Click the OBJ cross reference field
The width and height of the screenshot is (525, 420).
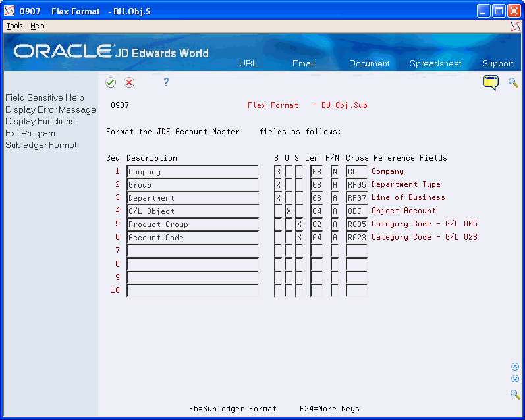(x=356, y=211)
